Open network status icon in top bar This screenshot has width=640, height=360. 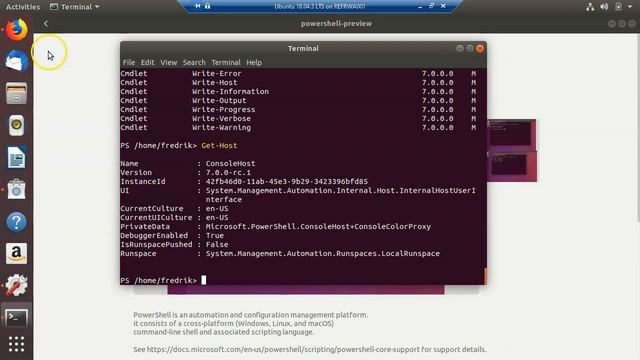tap(590, 7)
